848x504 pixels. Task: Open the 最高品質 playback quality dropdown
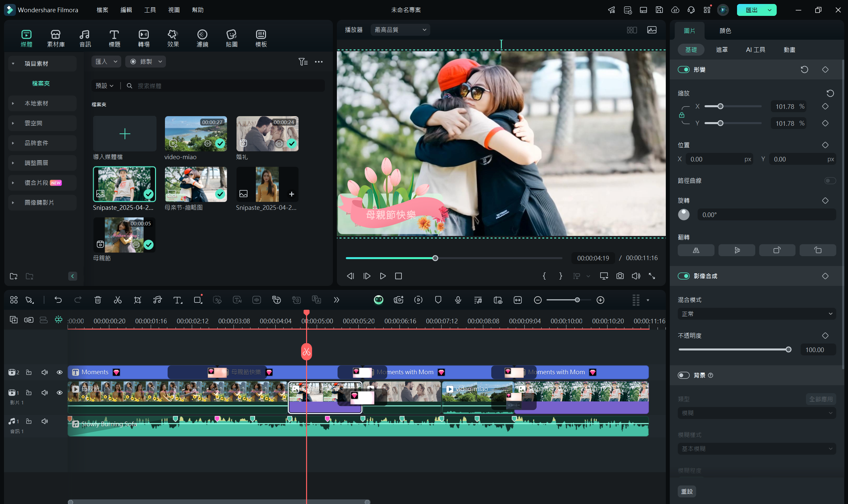(x=400, y=30)
